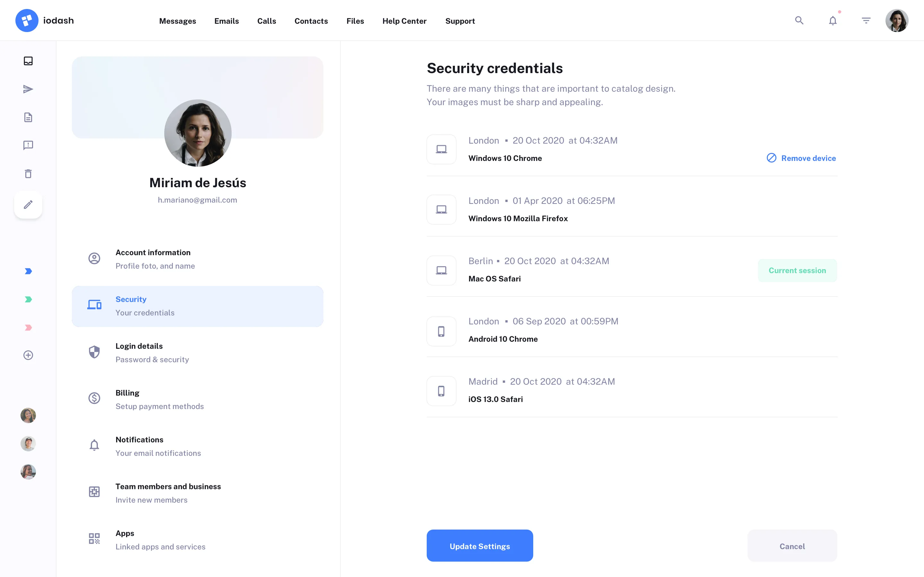Open the documents icon in the sidebar

click(x=28, y=117)
